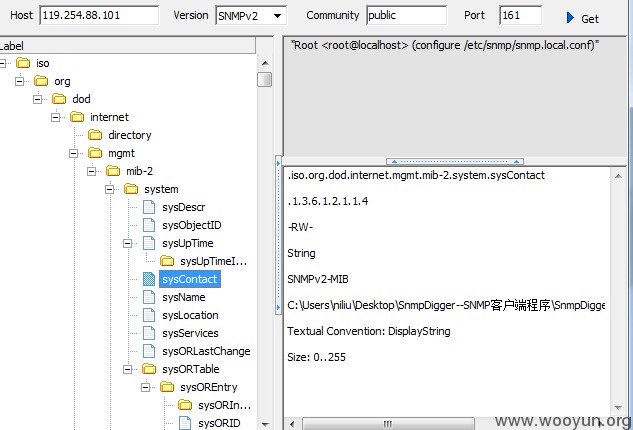Image resolution: width=633 pixels, height=430 pixels.
Task: Click the -RW- access text
Action: (300, 227)
